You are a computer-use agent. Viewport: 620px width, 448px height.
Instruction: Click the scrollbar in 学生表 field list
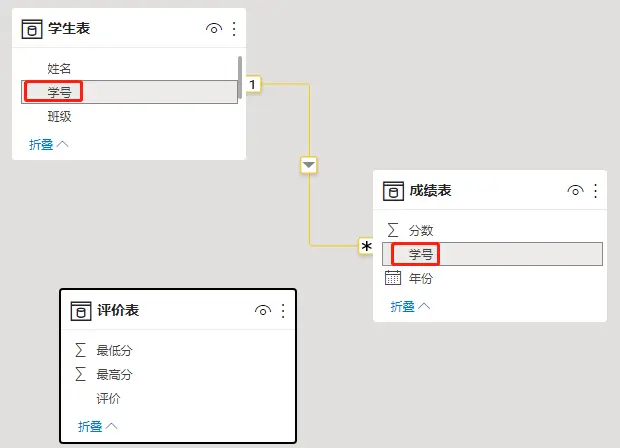click(x=240, y=78)
